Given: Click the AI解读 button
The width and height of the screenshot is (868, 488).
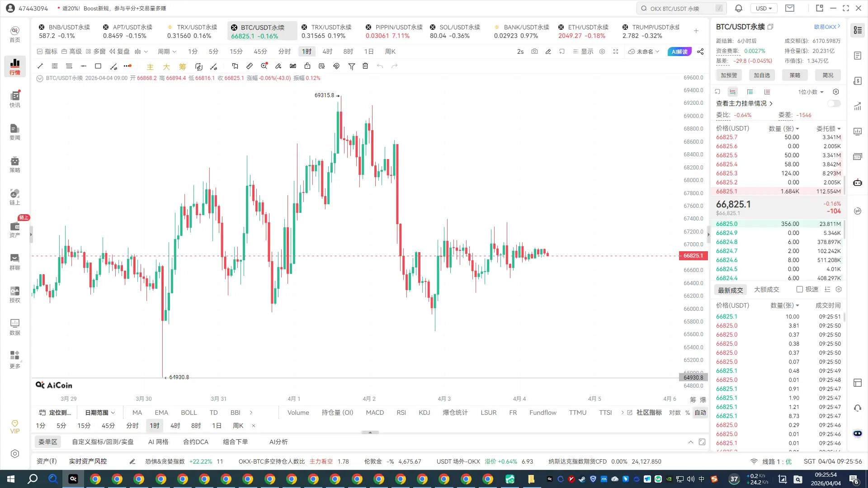Looking at the screenshot, I should [x=679, y=52].
